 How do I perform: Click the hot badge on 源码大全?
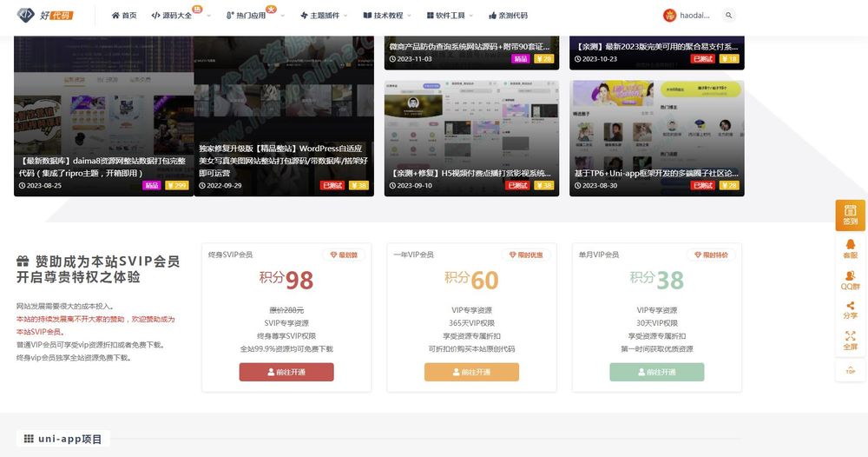(x=196, y=9)
